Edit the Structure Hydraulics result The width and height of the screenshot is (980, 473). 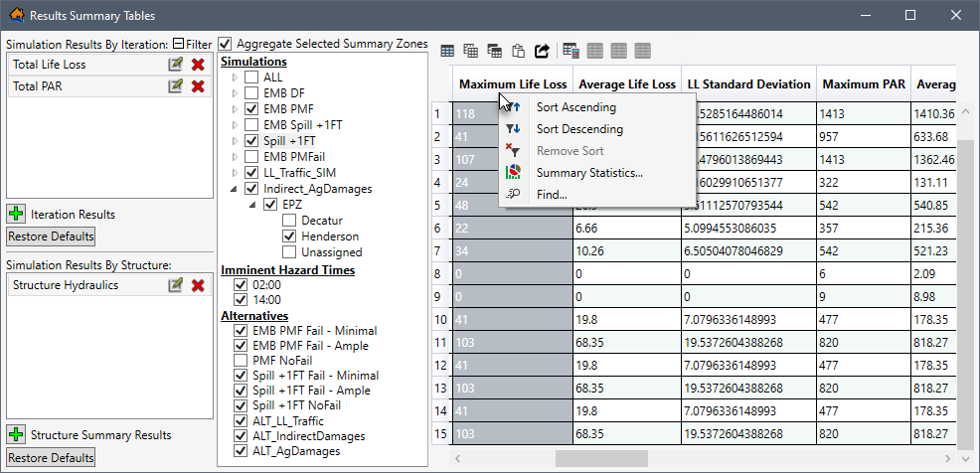(x=176, y=285)
